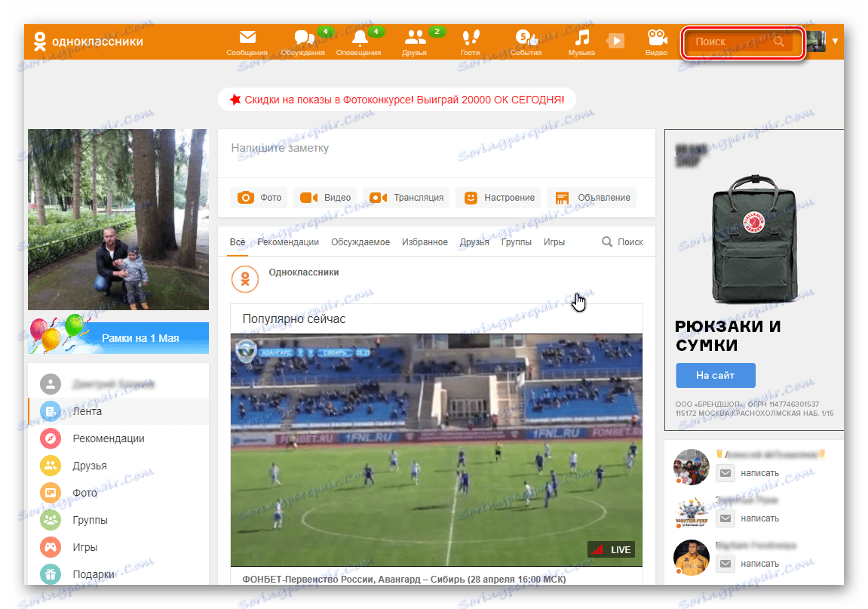Switch to Группы feed tab

point(516,242)
